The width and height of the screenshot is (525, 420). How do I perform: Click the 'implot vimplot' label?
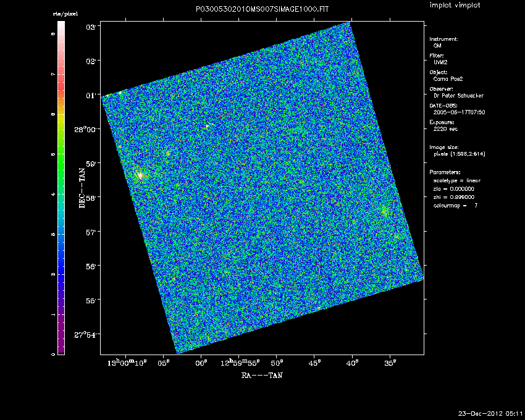click(455, 6)
